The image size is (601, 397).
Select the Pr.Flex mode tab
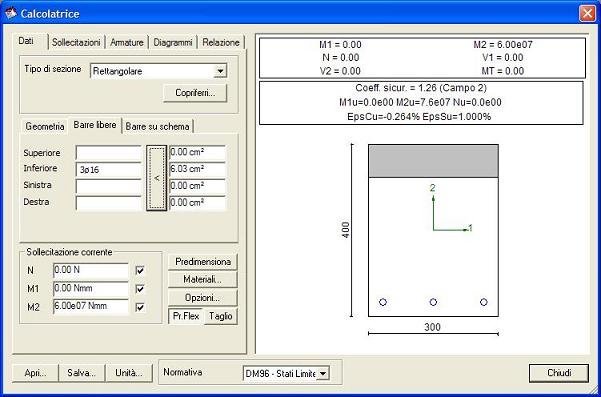click(x=186, y=317)
